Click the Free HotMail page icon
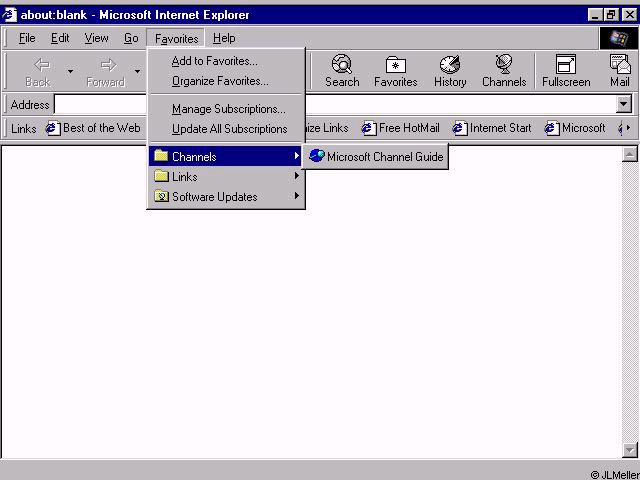Screen dimensions: 640x480 point(369,128)
